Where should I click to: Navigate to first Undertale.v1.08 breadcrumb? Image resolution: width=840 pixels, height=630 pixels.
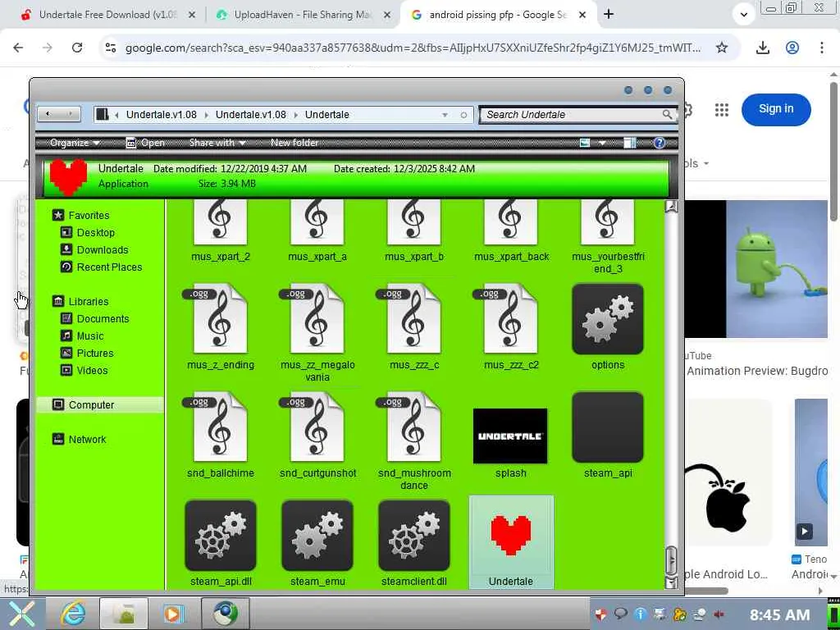pos(162,115)
